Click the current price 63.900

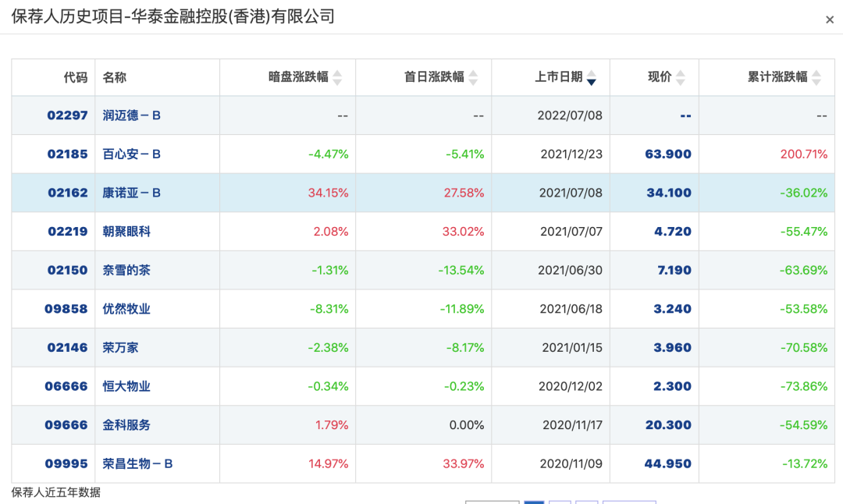[x=668, y=154]
